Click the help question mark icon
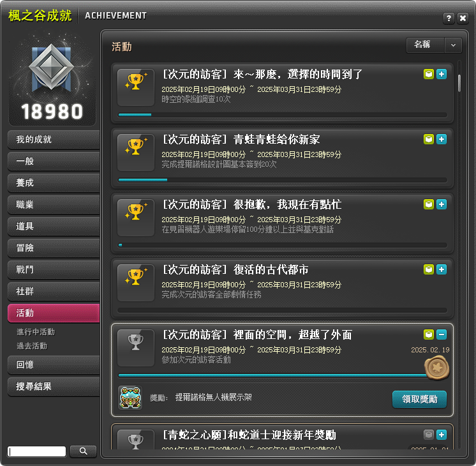 449,19
